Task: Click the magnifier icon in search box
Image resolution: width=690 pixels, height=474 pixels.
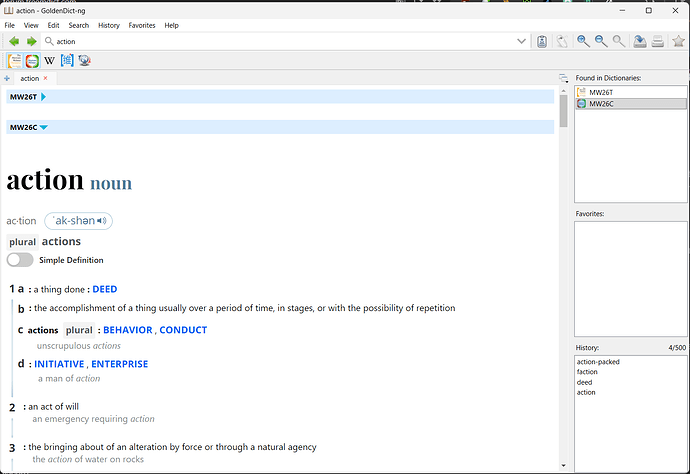Action: 49,41
